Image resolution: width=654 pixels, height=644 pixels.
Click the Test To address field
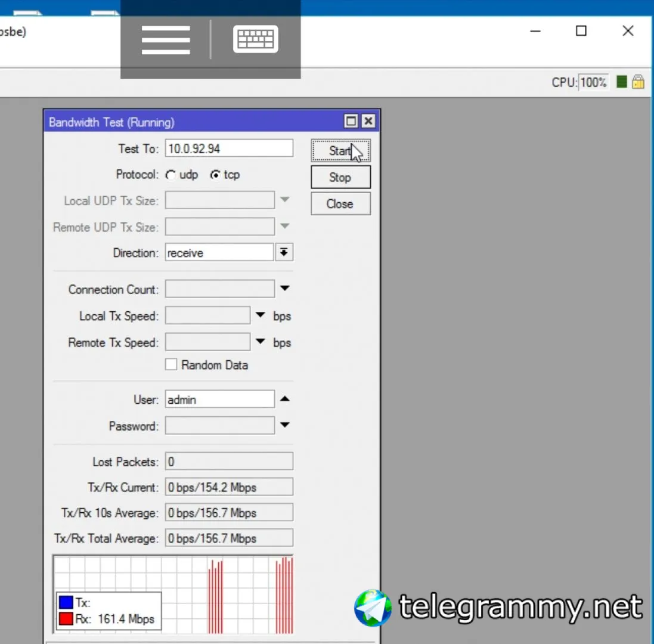tap(229, 148)
